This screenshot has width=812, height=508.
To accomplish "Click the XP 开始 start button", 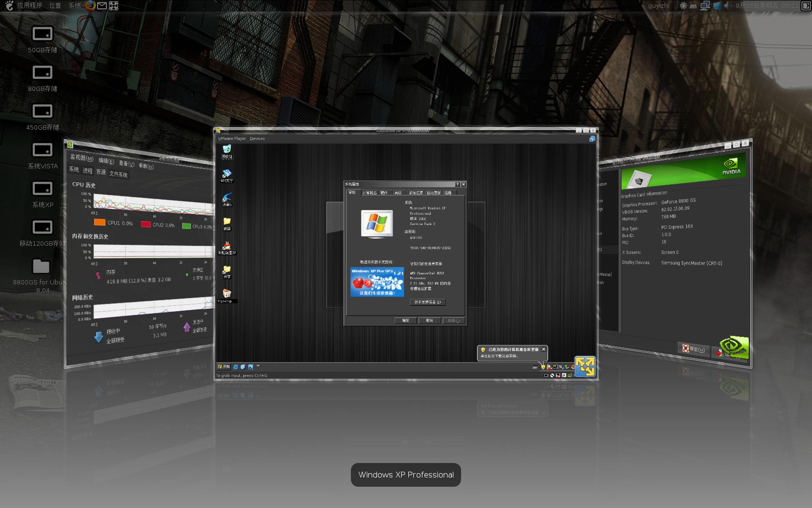I will pos(224,367).
